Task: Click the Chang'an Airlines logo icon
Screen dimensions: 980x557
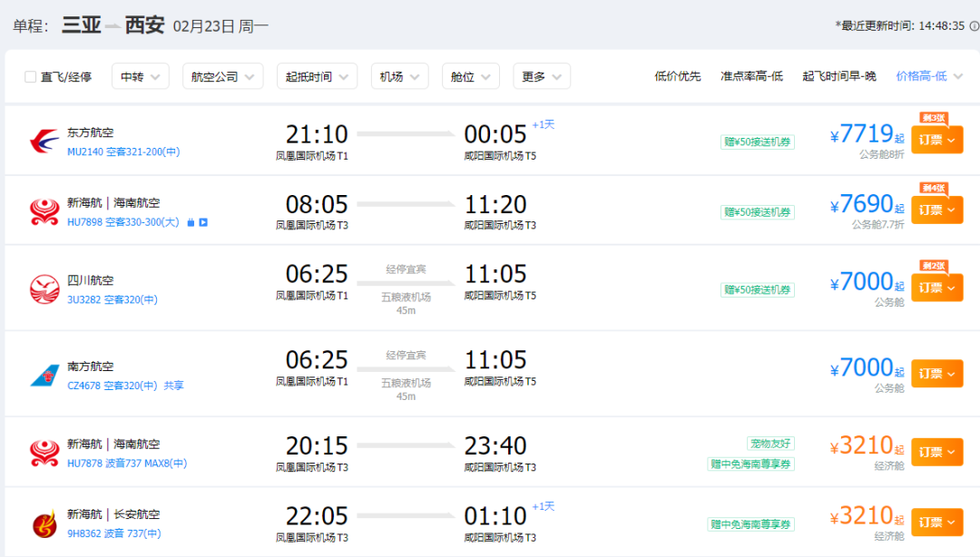Action: coord(44,523)
